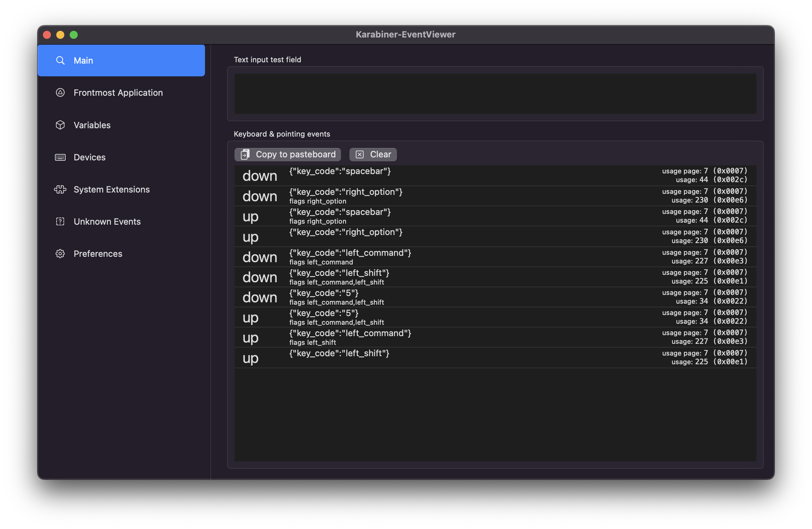Viewport: 812px width, 529px height.
Task: Click the magnifying glass icon beside Main
Action: coord(60,60)
